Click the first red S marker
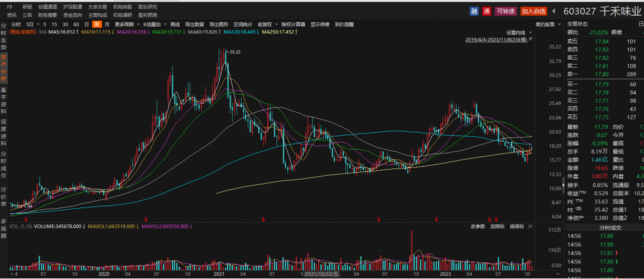The height and width of the screenshot is (279, 644). click(x=27, y=220)
